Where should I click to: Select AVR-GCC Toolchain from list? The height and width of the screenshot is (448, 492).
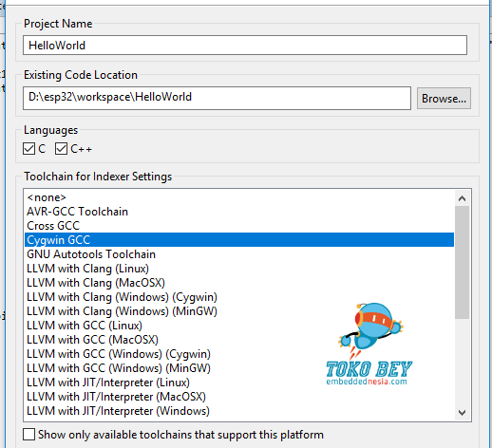point(239,212)
